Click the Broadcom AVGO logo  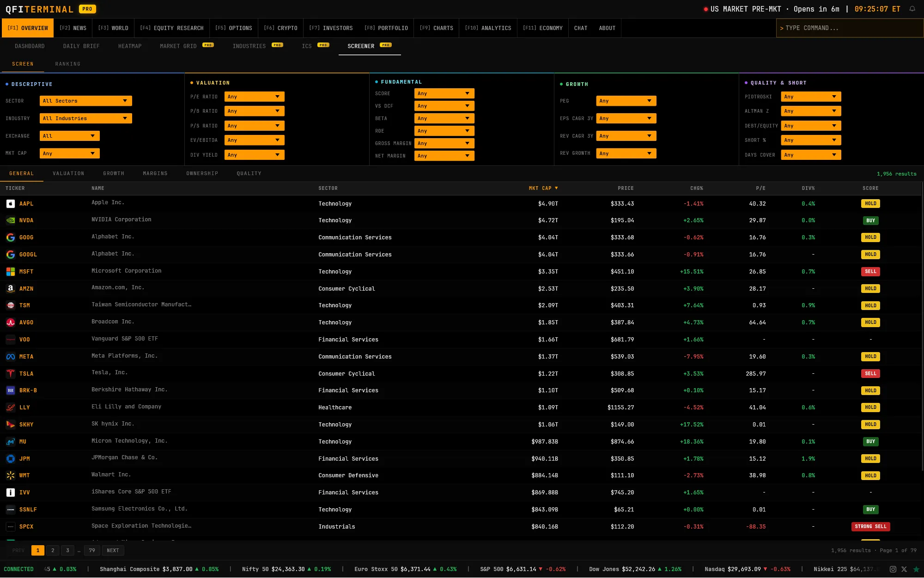coord(11,322)
